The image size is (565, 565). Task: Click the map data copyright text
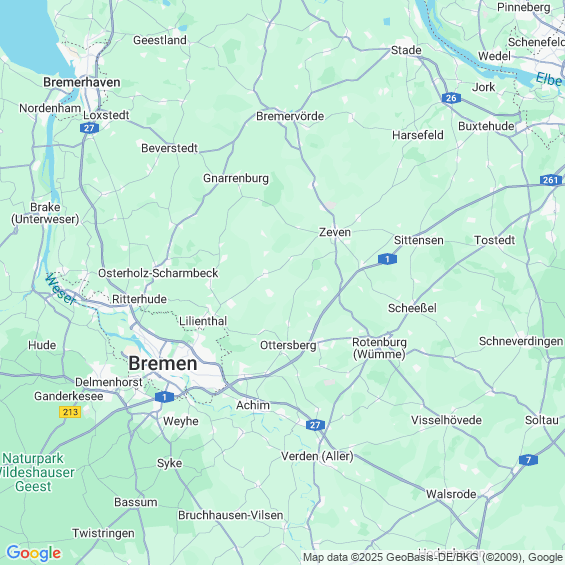(433, 557)
